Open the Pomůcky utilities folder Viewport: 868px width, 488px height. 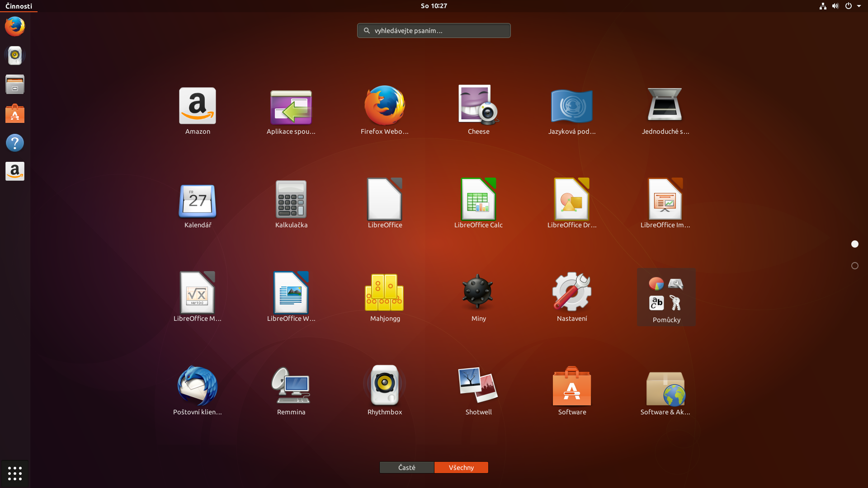(666, 298)
